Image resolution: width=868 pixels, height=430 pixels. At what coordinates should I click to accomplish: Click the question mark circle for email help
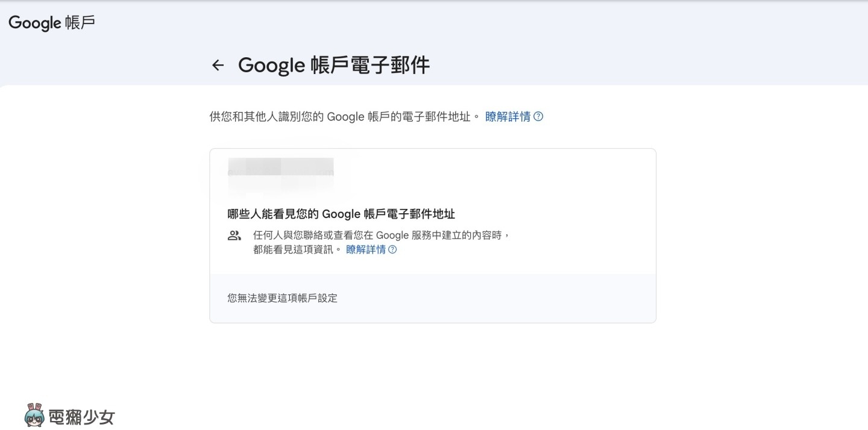pos(537,116)
